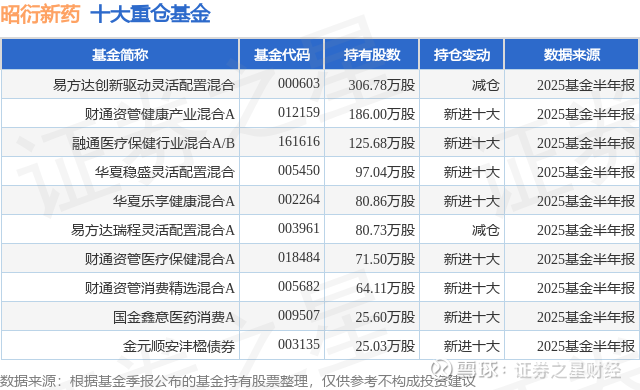Click fund code 018484
Screen dimensions: 640x390
click(x=299, y=257)
